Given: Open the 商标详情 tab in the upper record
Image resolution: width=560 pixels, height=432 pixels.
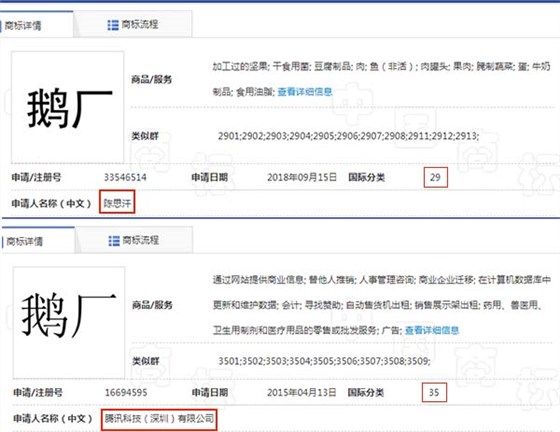Looking at the screenshot, I should point(36,25).
